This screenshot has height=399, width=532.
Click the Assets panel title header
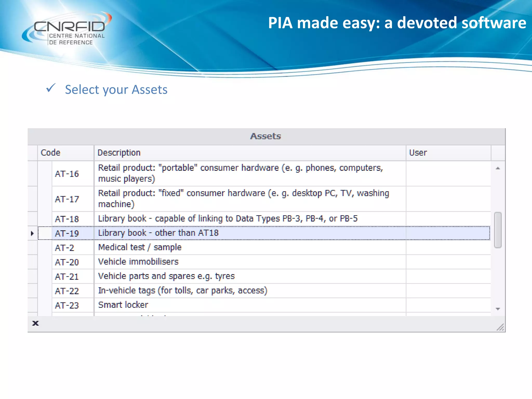coord(266,136)
